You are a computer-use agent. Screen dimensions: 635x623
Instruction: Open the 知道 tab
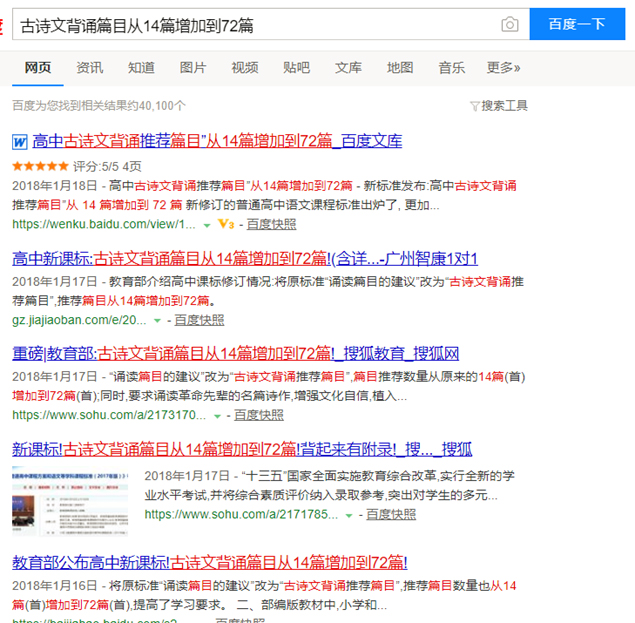pos(141,67)
